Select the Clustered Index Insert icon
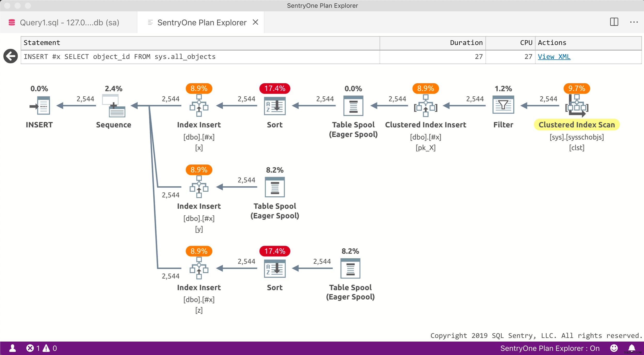This screenshot has height=355, width=644. [426, 105]
